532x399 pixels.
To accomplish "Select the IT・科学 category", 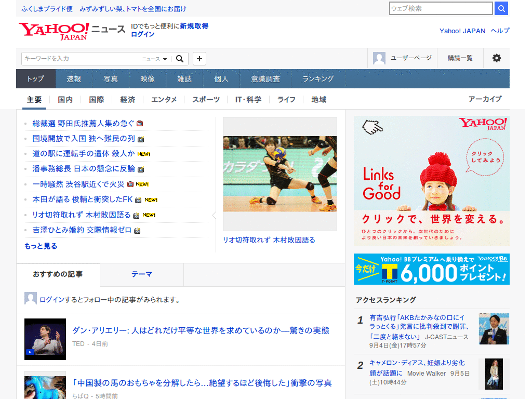I will [x=248, y=100].
